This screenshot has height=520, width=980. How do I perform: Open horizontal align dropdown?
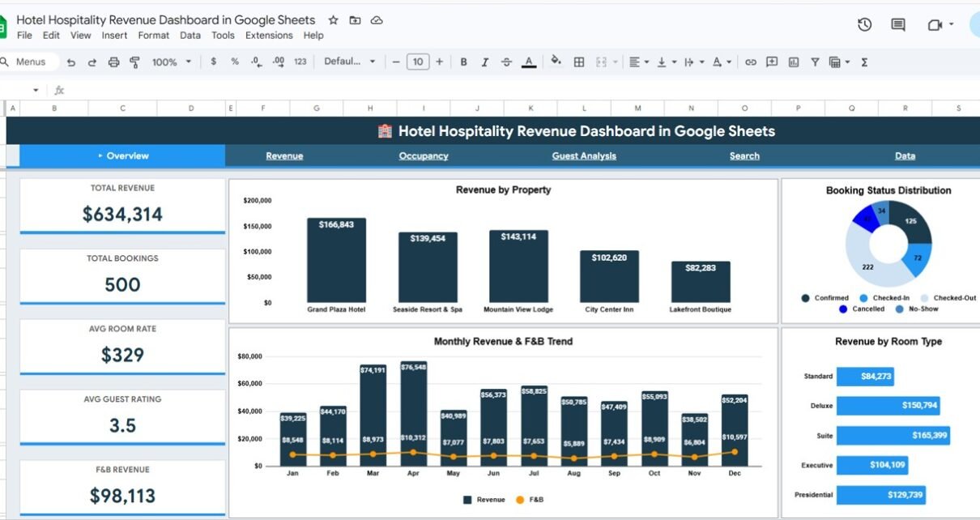click(x=637, y=62)
